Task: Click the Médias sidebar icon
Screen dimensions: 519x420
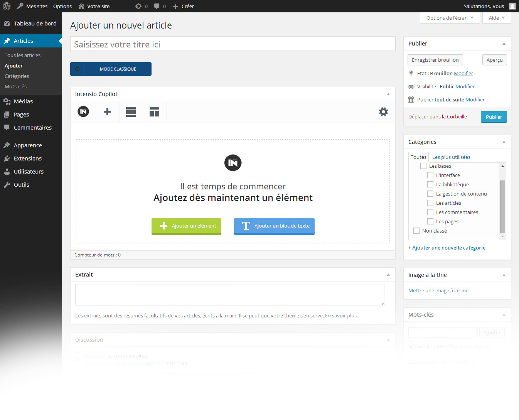Action: coord(7,101)
